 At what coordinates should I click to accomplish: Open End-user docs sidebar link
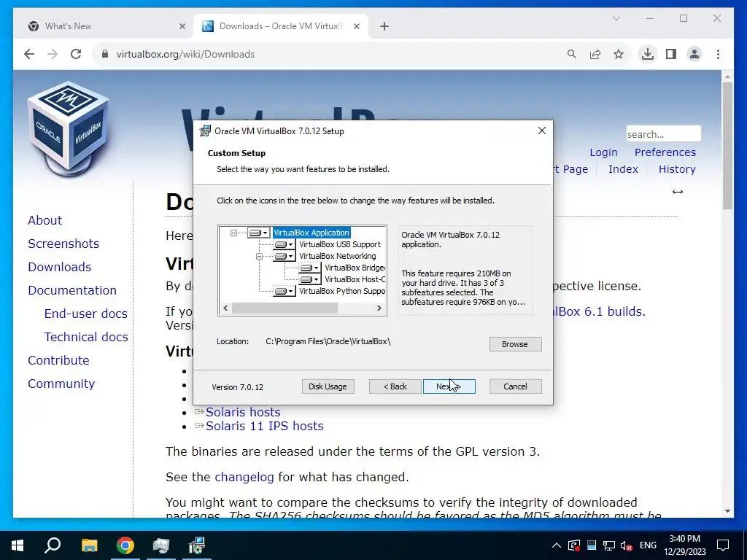(86, 314)
